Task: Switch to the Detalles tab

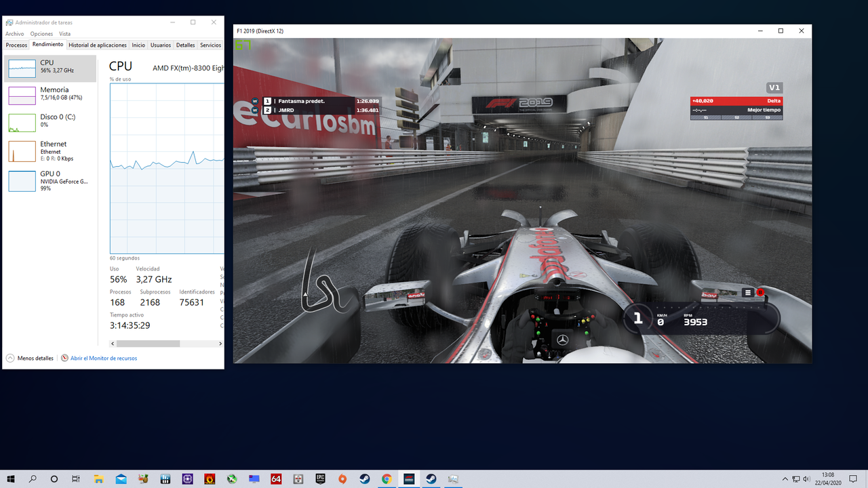Action: coord(185,45)
